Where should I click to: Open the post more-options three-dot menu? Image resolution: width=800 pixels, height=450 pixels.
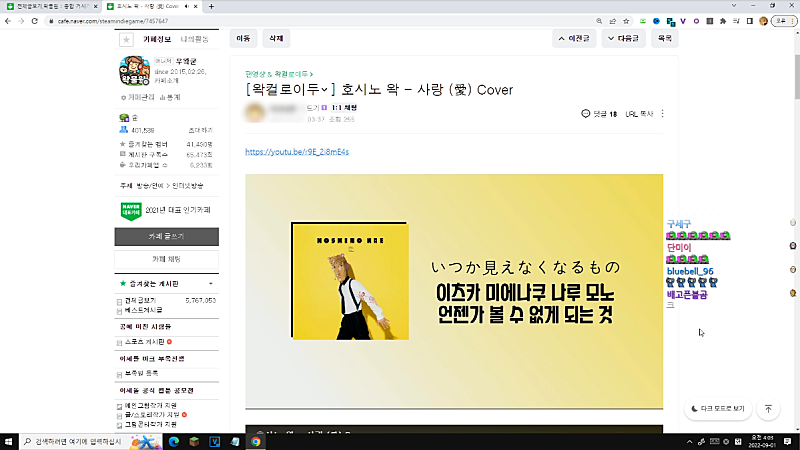pos(662,114)
